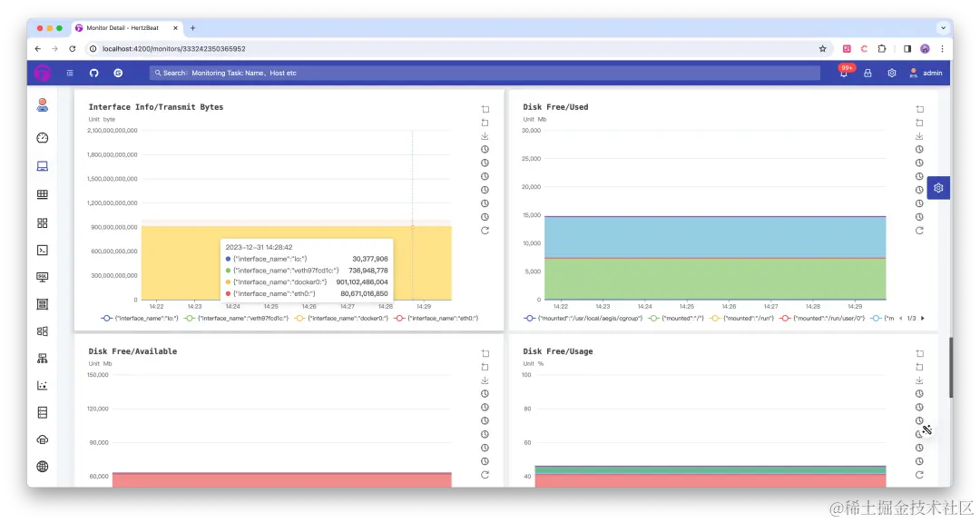Click the user avatar icon atop sidebar
980x523 pixels.
(x=42, y=105)
